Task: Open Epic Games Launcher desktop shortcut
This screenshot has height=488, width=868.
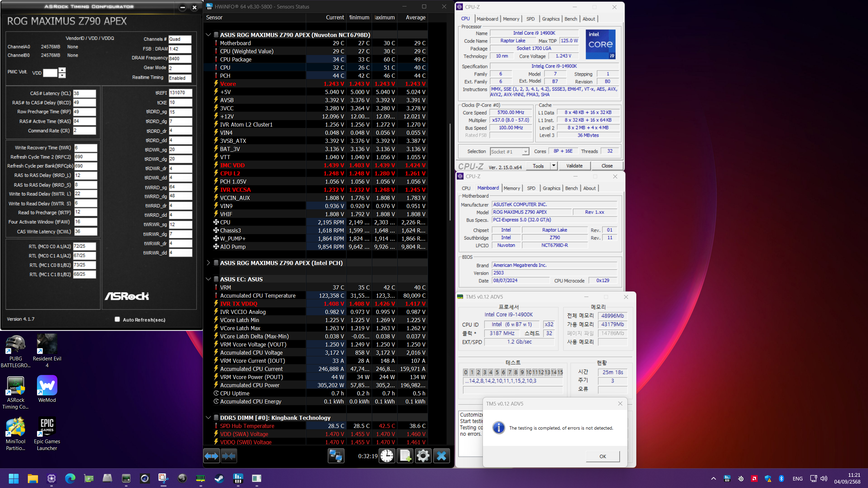Action: tap(47, 434)
